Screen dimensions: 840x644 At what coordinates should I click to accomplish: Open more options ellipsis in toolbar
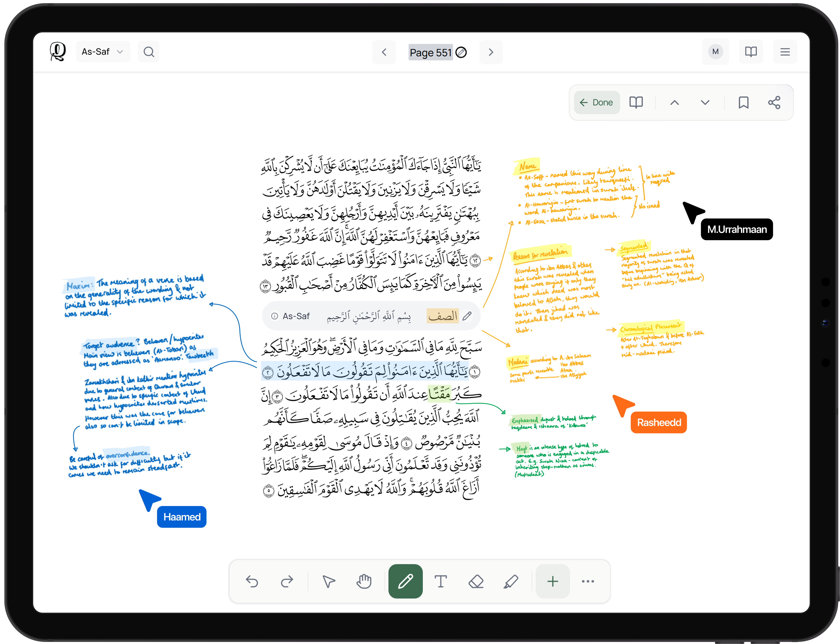pyautogui.click(x=587, y=581)
